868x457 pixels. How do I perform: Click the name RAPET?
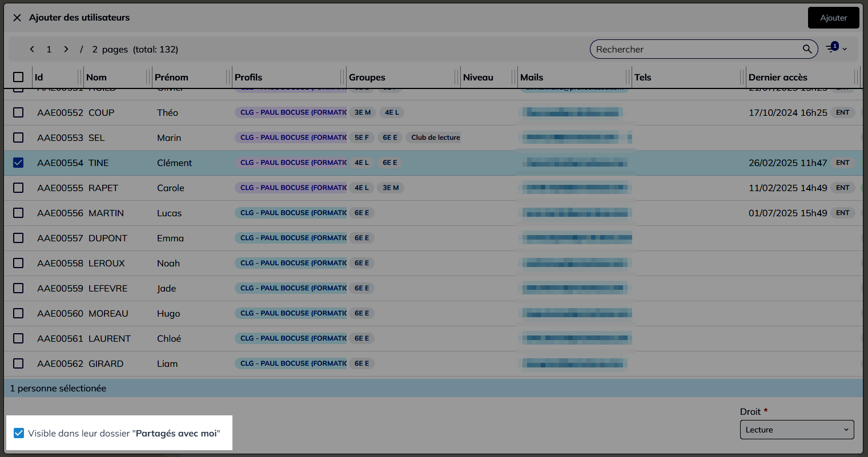click(103, 188)
